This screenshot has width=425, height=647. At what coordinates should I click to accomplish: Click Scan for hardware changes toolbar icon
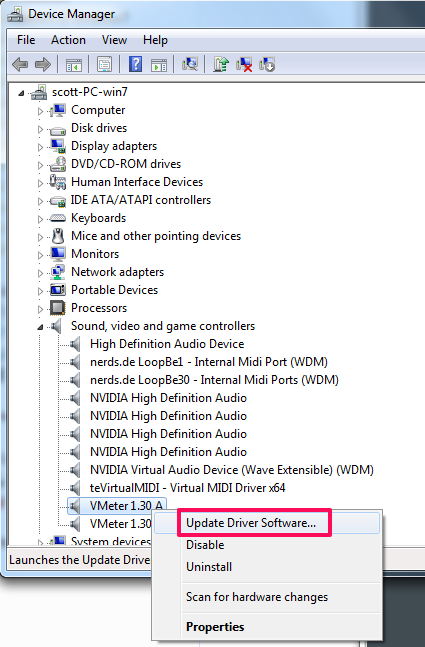[x=189, y=64]
